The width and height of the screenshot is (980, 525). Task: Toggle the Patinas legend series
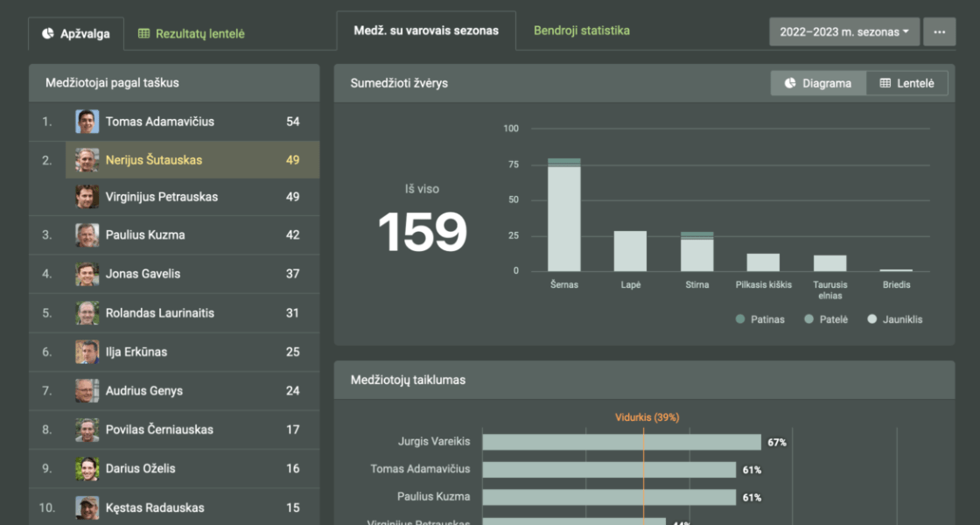tap(760, 319)
